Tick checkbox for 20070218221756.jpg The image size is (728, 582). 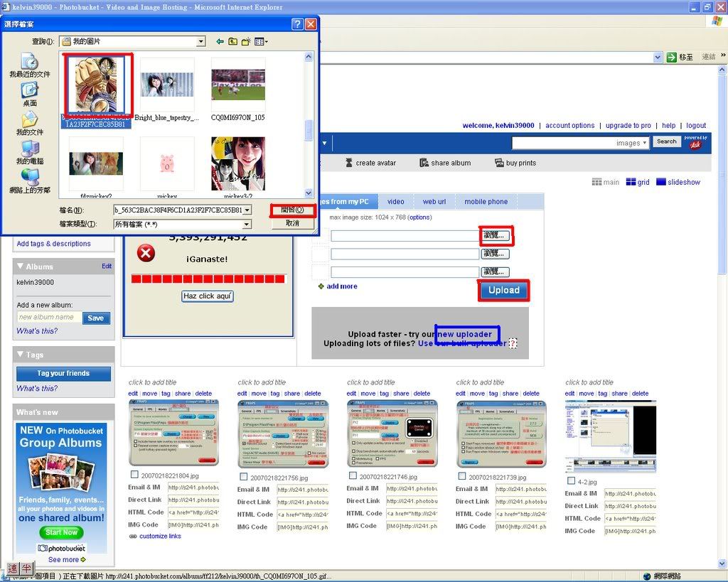pos(244,477)
